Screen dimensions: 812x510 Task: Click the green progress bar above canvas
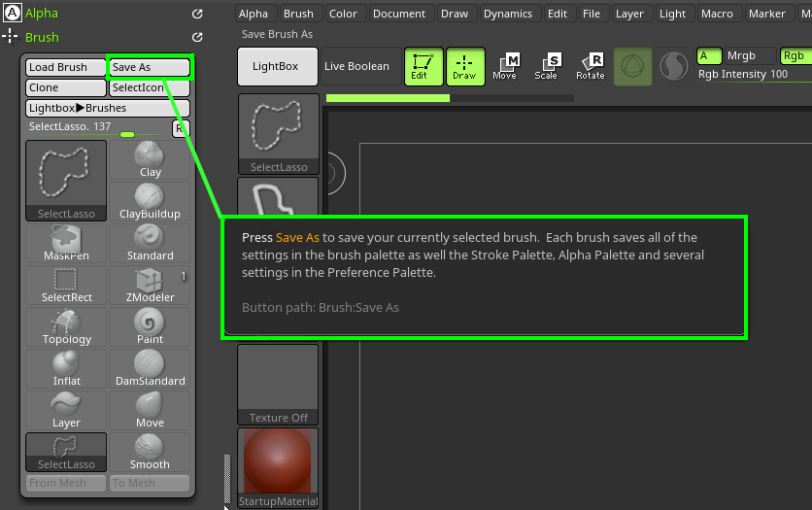(x=388, y=98)
